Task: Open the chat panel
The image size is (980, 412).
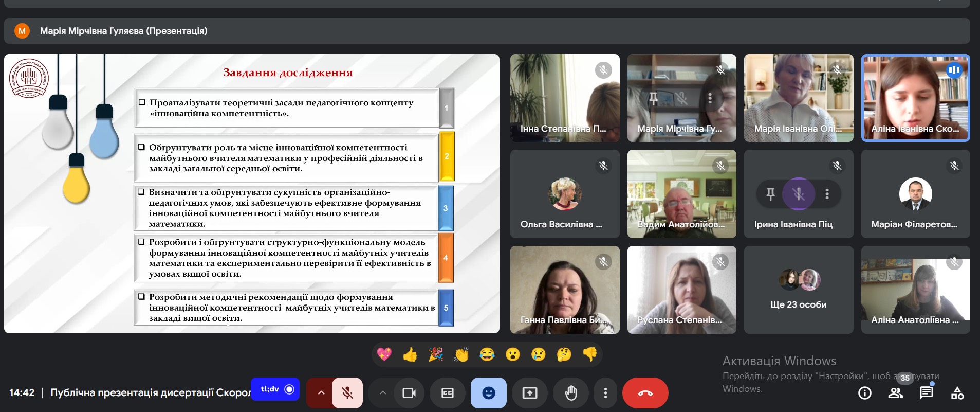Action: pyautogui.click(x=927, y=393)
